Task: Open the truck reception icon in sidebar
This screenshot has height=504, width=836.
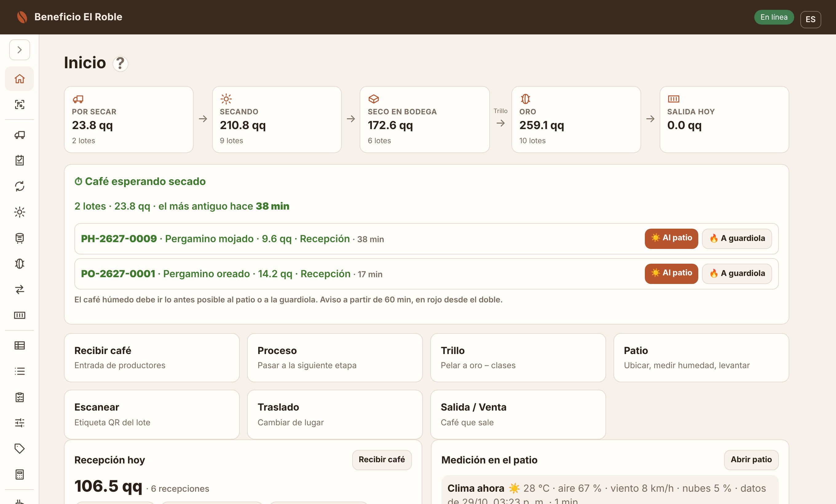Action: click(19, 135)
